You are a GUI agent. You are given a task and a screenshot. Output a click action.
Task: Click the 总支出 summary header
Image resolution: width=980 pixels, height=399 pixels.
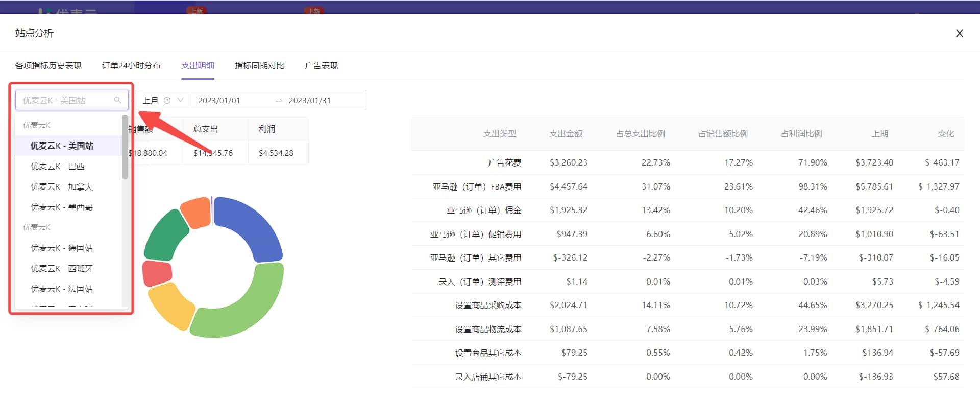[206, 129]
